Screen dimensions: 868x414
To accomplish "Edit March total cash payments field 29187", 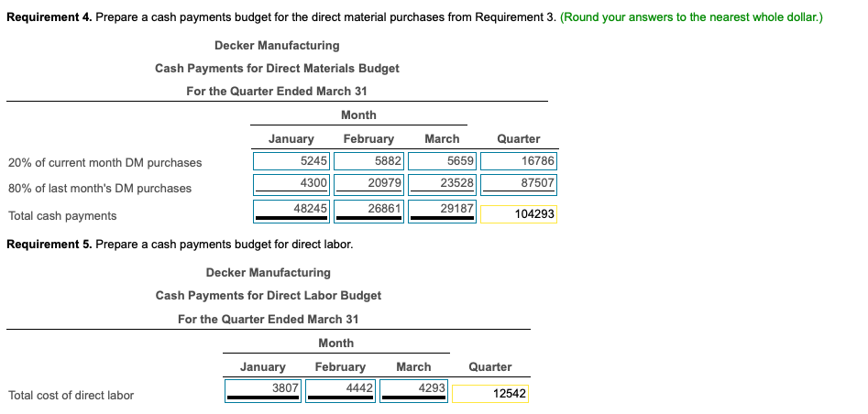I will tap(443, 212).
